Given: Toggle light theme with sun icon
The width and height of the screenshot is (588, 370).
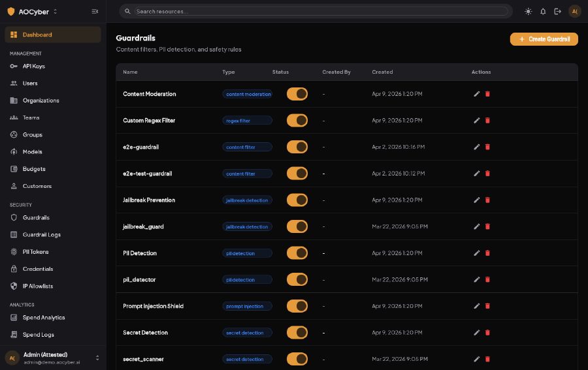Looking at the screenshot, I should pos(528,12).
